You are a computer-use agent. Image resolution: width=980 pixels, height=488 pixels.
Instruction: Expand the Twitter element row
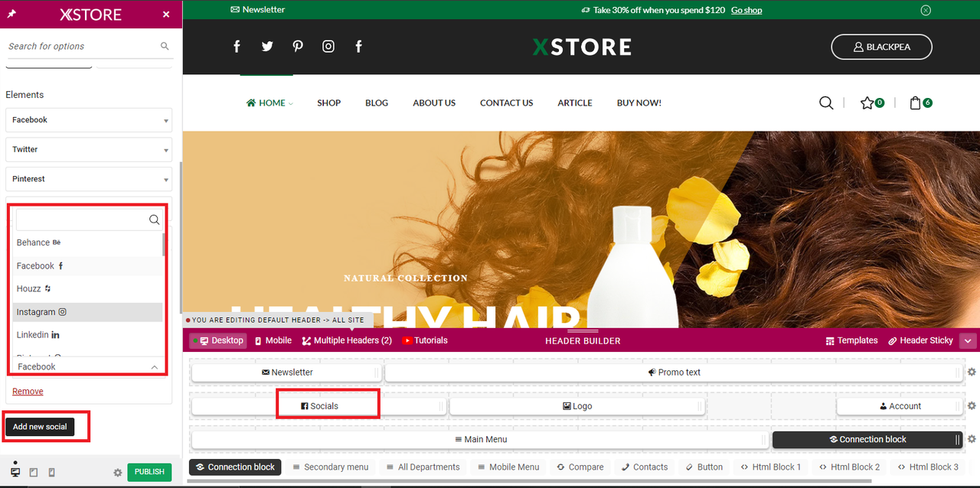89,149
